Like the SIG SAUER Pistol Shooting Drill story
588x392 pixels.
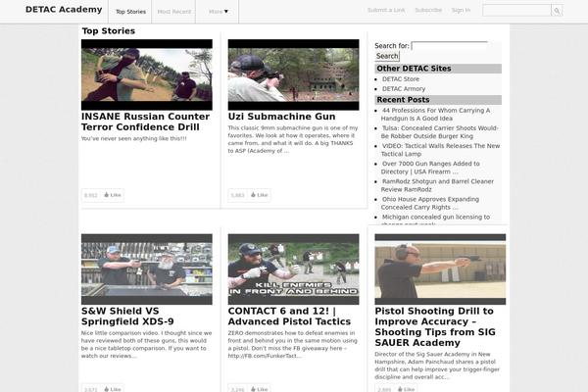406,389
